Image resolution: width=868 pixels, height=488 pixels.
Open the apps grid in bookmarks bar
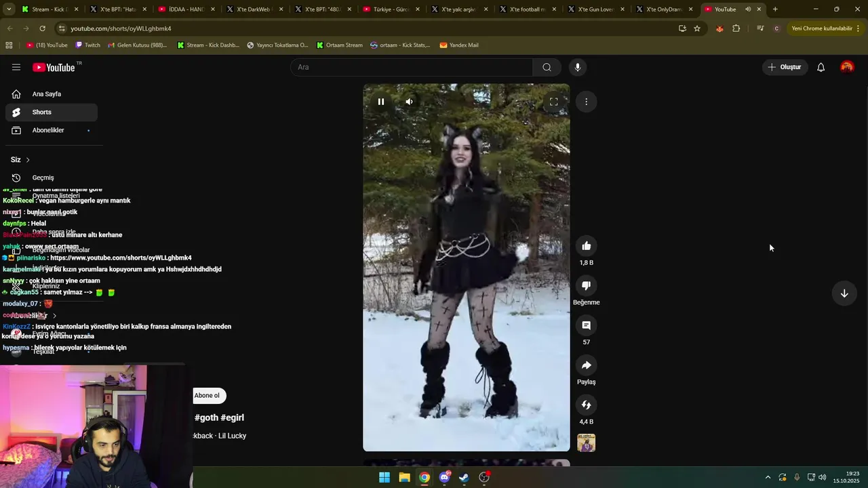tap(9, 45)
